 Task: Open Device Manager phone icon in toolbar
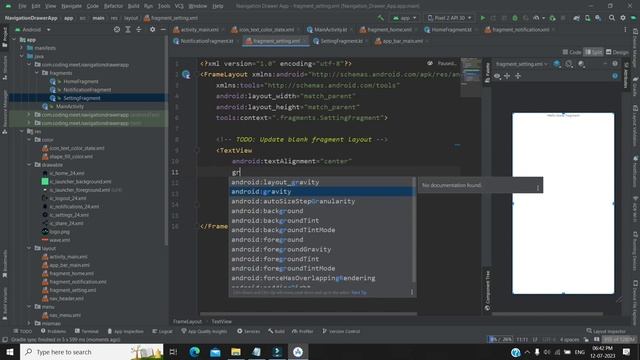[x=587, y=18]
